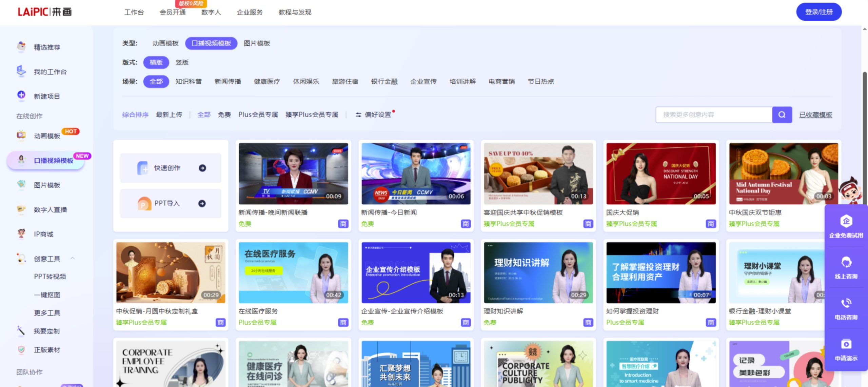Click the 创意工具 sidebar icon
Screen dimensions: 868x387
point(21,258)
